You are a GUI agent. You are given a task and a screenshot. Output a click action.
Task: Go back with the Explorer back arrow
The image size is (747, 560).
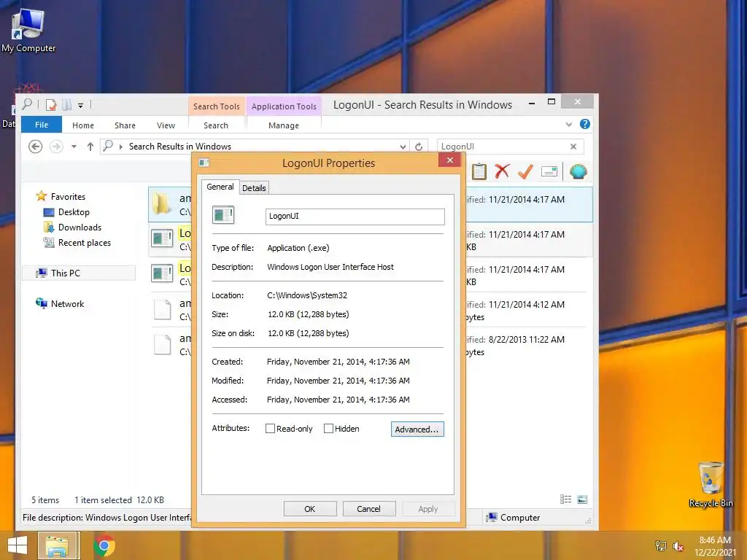pyautogui.click(x=35, y=146)
